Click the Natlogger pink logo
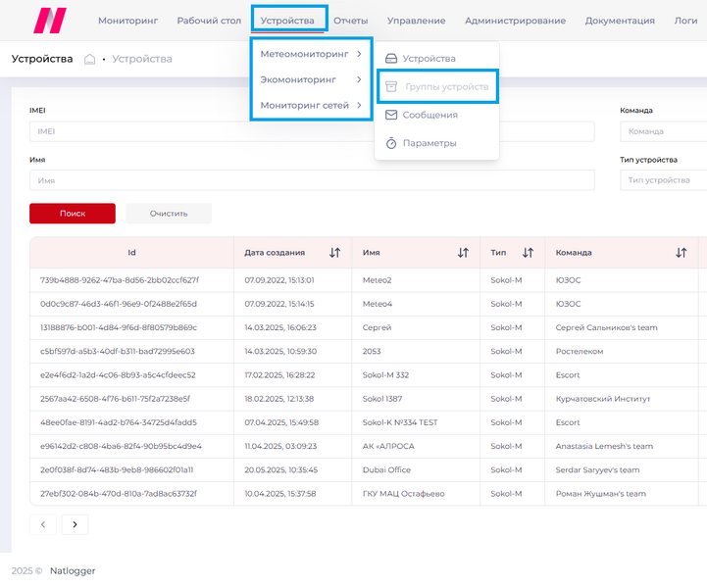This screenshot has height=588, width=707. (x=50, y=21)
